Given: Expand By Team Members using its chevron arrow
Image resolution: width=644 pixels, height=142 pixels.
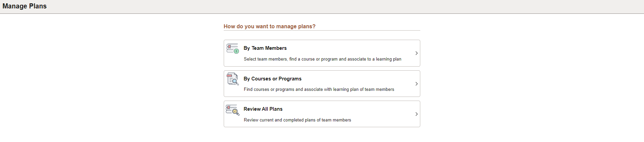Looking at the screenshot, I should pos(416,53).
